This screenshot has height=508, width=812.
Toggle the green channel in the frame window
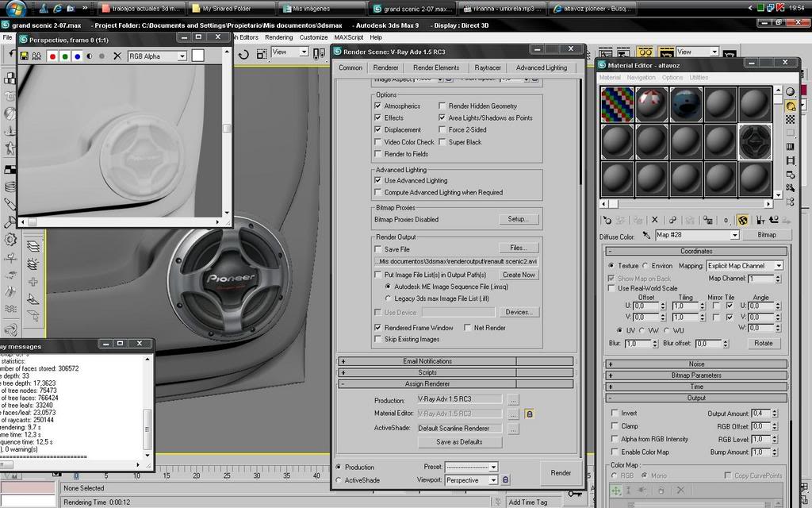65,56
